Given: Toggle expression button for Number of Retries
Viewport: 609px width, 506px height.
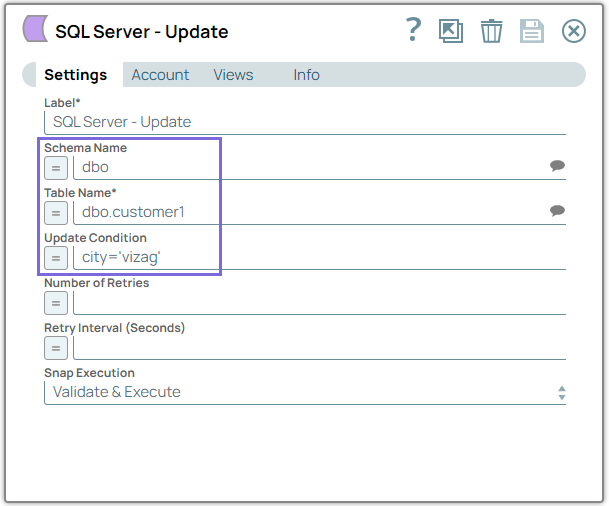Looking at the screenshot, I should [x=56, y=303].
